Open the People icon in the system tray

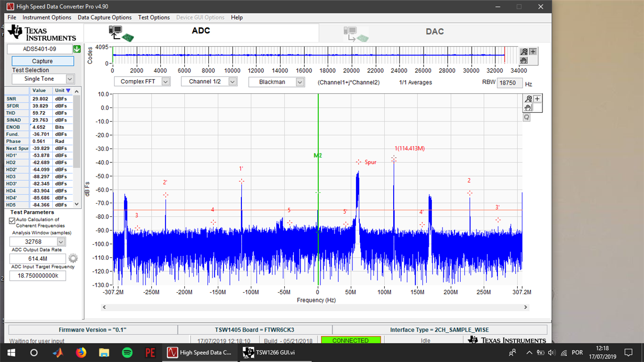coord(513,353)
